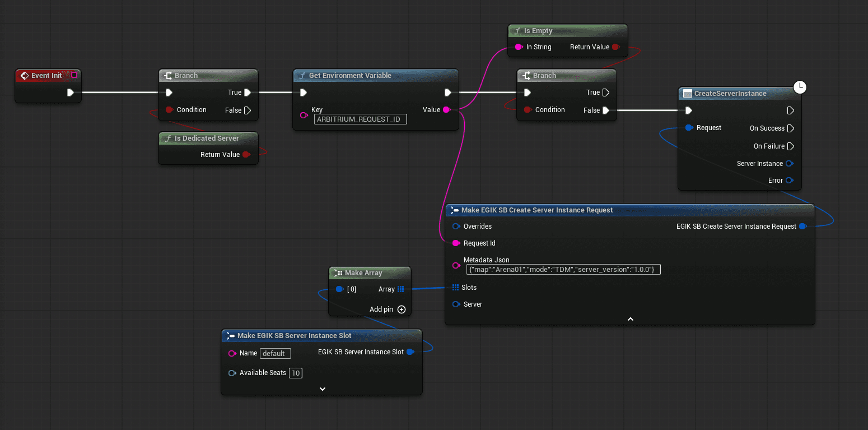Expand hidden pins with Add pin control
Viewport: 868px width, 430px height.
point(402,309)
